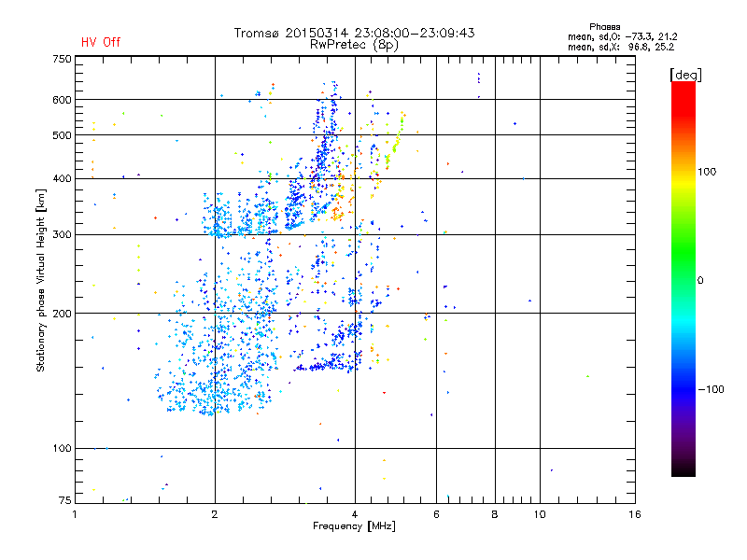The height and width of the screenshot is (560, 747).
Task: Click the colorbar's '0' tick label
Action: pyautogui.click(x=700, y=281)
